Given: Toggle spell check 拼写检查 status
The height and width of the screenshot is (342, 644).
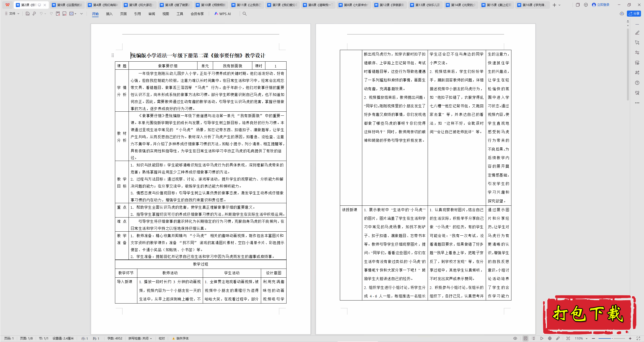Looking at the screenshot, I should [x=140, y=338].
